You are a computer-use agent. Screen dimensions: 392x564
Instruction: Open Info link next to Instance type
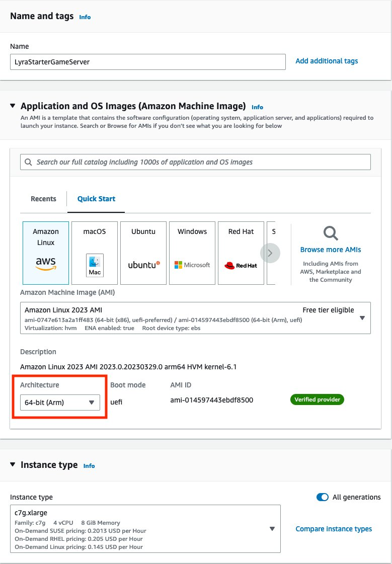point(89,466)
